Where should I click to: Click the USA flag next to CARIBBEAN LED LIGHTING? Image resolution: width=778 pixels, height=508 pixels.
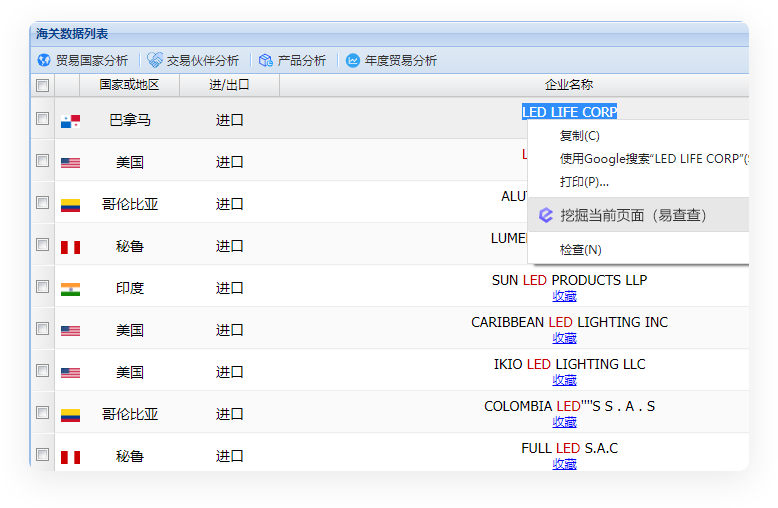pos(70,330)
